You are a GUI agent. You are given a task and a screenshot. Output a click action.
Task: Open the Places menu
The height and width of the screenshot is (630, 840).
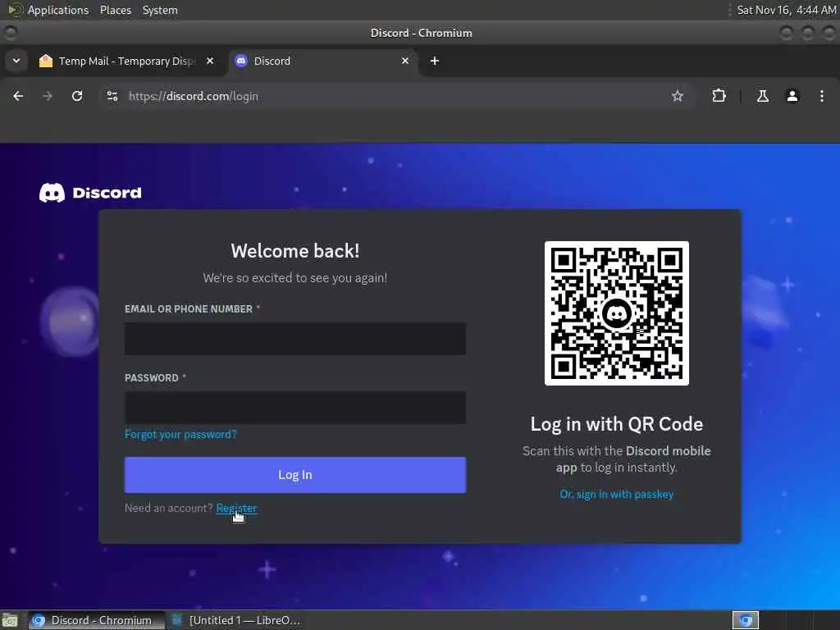[x=116, y=10]
